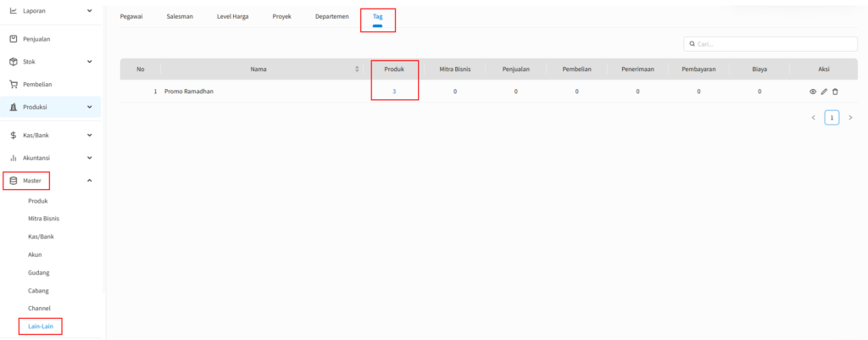Sort table by Nama column arrows

[x=357, y=70]
